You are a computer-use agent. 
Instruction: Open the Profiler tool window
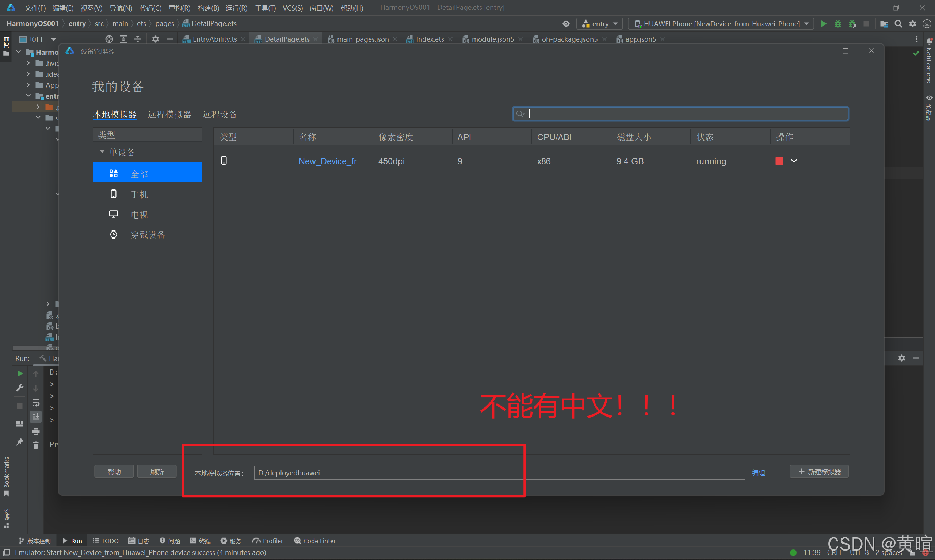point(268,541)
